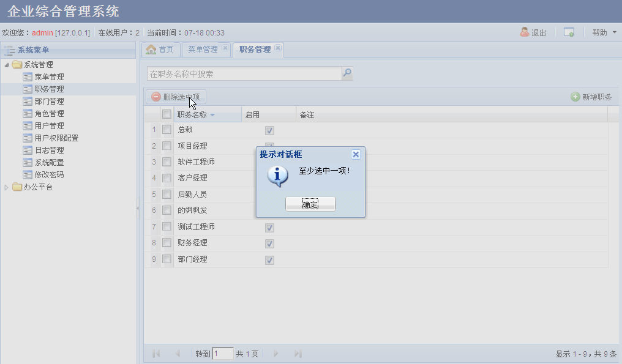
Task: Toggle the 启用 checkbox for 测试工程师
Action: tap(269, 228)
